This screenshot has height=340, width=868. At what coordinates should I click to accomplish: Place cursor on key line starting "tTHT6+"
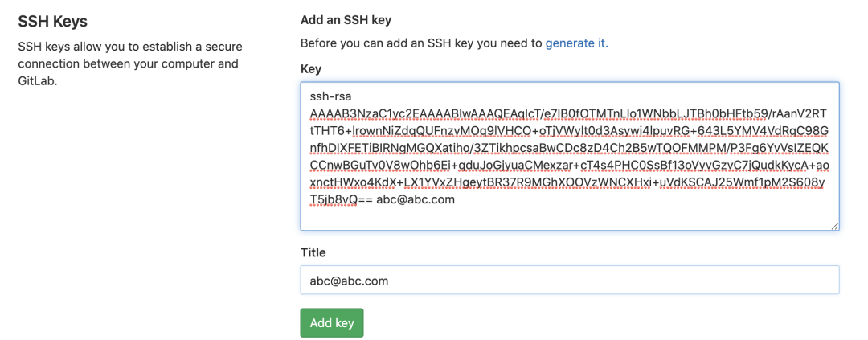(563, 130)
